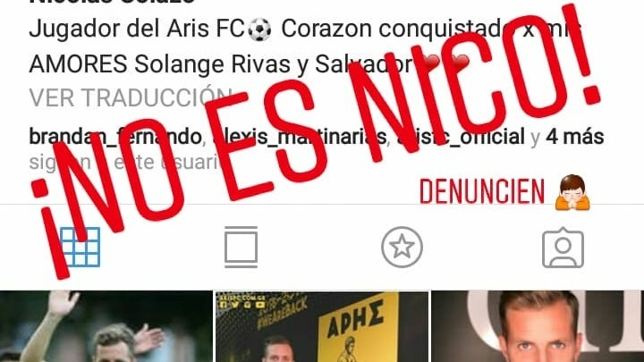Show the '4 más' followers list

point(574,137)
